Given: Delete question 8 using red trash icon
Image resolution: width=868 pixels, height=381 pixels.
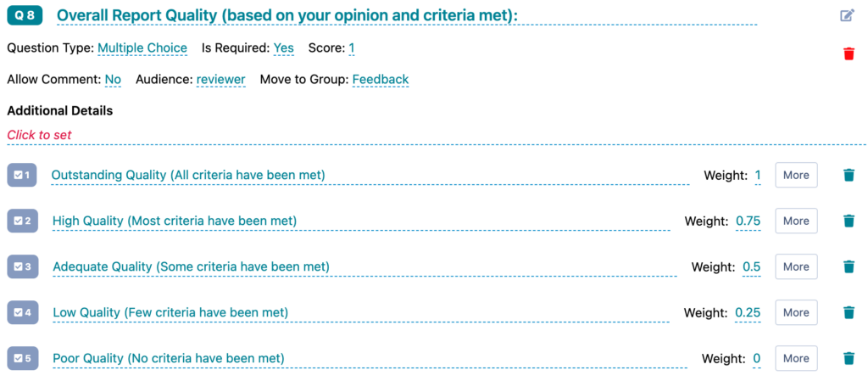Looking at the screenshot, I should (x=849, y=53).
